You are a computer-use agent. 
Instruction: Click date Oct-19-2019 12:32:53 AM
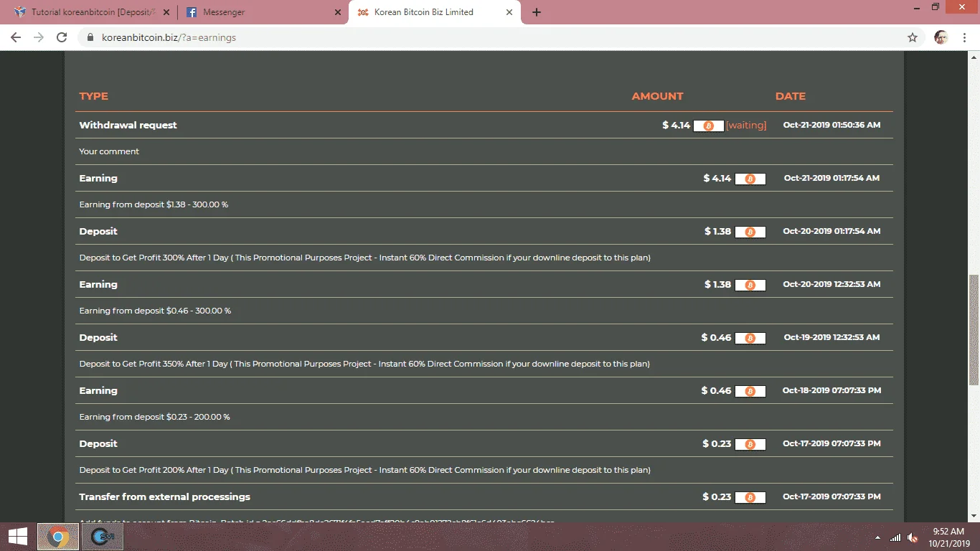click(x=831, y=337)
